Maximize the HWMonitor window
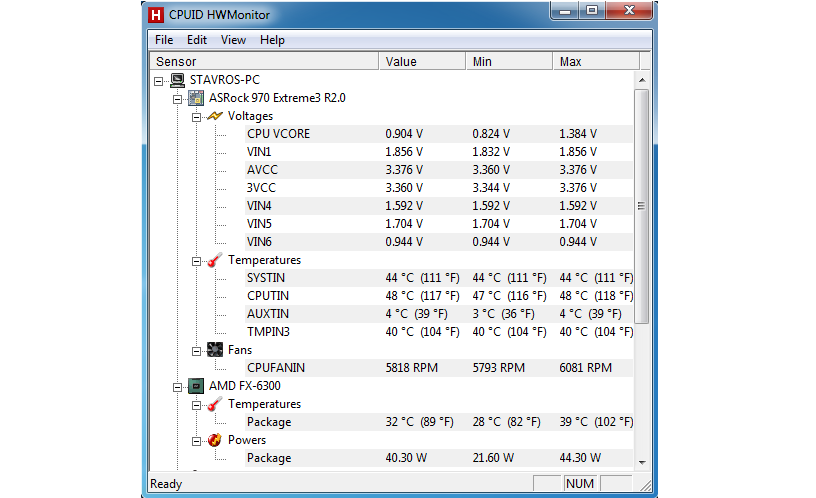 pos(592,10)
